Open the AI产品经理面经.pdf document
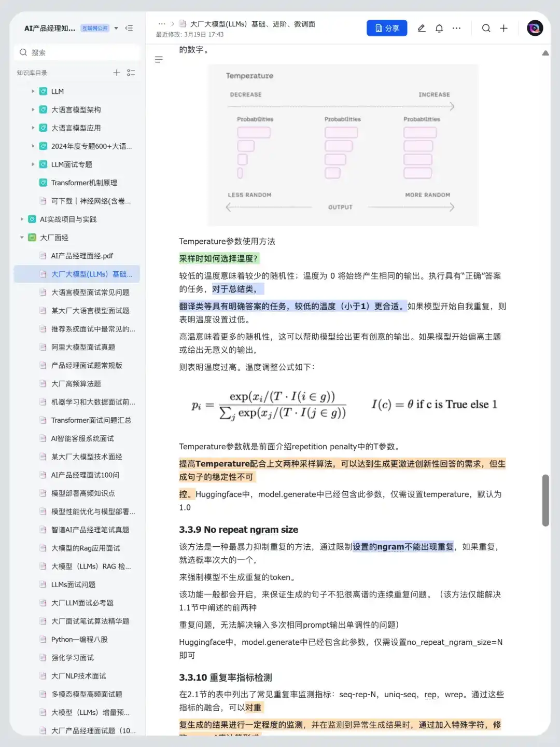The width and height of the screenshot is (560, 747). [x=83, y=256]
